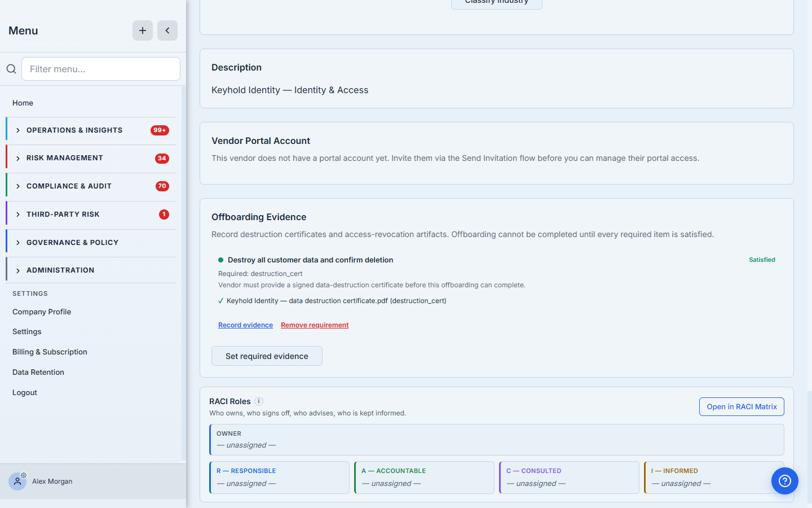The image size is (812, 508).
Task: Click the Record evidence link
Action: pos(245,325)
